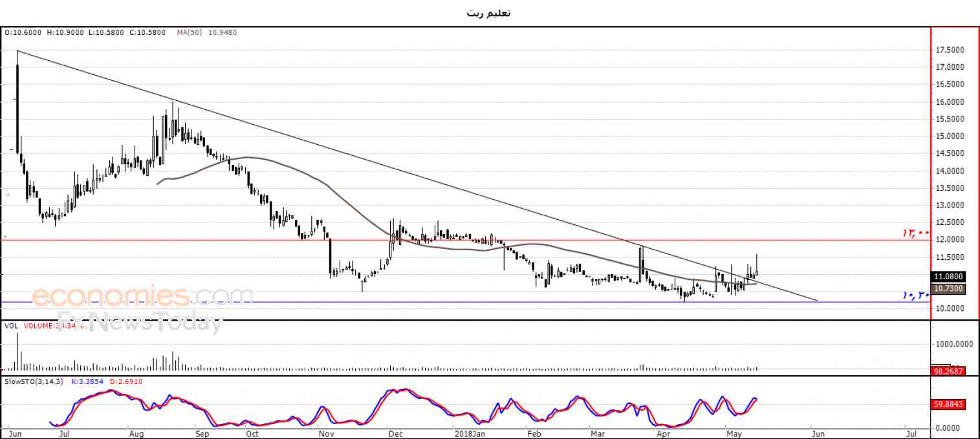The height and width of the screenshot is (439, 980).
Task: Select the blue support label "١٠,٢٠"
Action: 915,295
